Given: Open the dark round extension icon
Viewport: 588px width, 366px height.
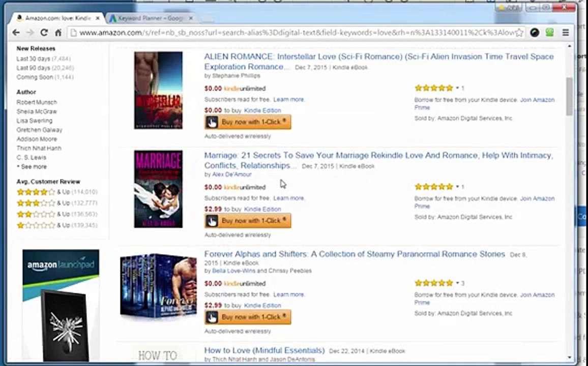Looking at the screenshot, I should 535,33.
